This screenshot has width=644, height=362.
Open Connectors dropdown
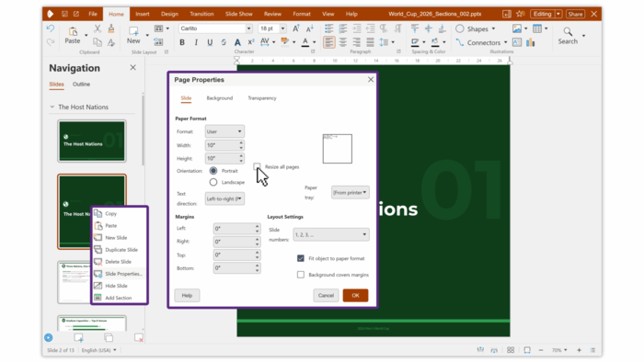(506, 42)
